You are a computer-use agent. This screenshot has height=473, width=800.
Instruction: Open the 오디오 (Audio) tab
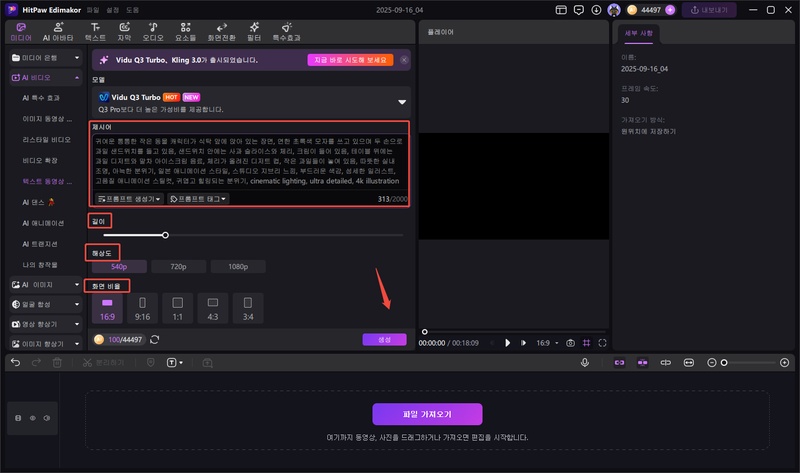(x=153, y=32)
